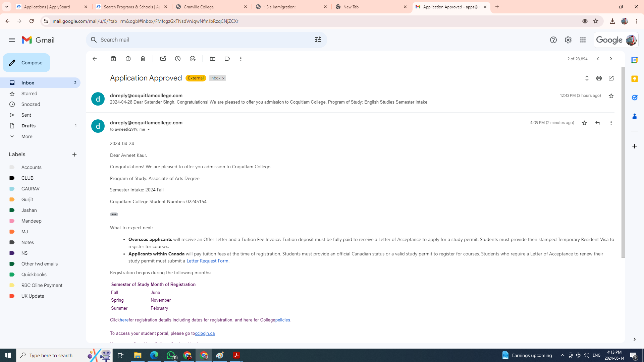
Task: Open Contacts side panel
Action: click(x=635, y=116)
